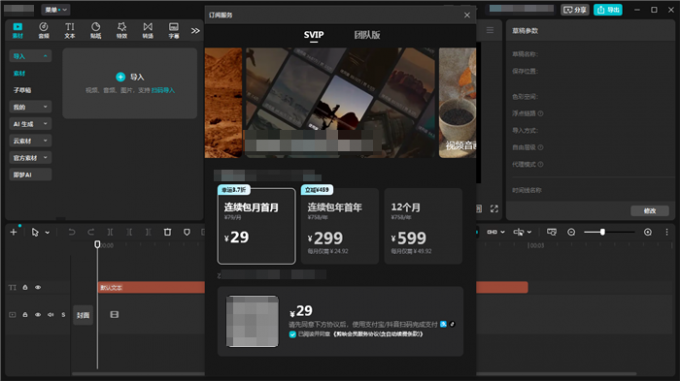Collapse the 导入 sidebar section
This screenshot has height=381, width=680.
(30, 56)
